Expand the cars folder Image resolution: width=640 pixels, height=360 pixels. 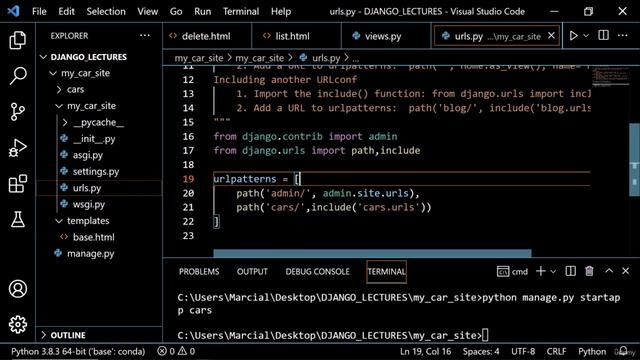(59, 90)
